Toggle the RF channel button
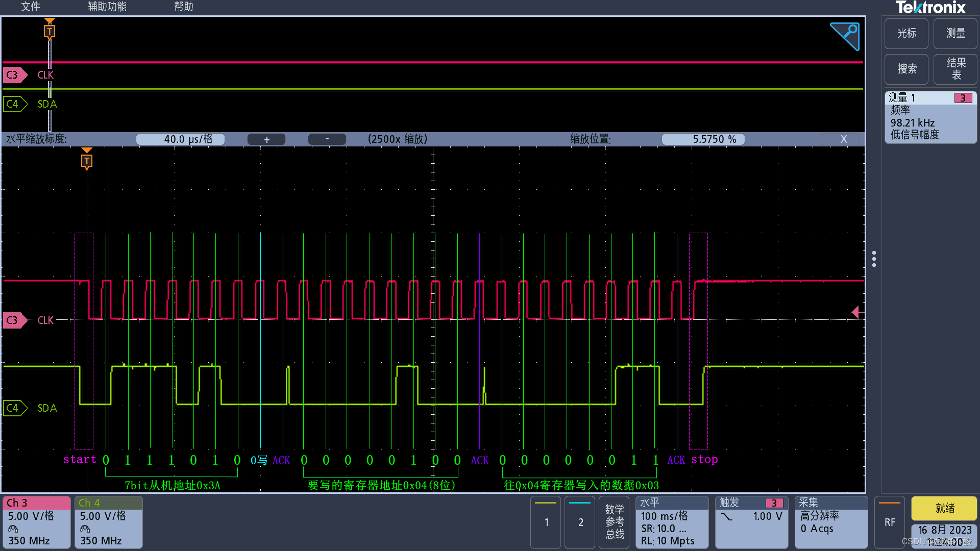Screen dimensions: 980x551 coord(890,521)
